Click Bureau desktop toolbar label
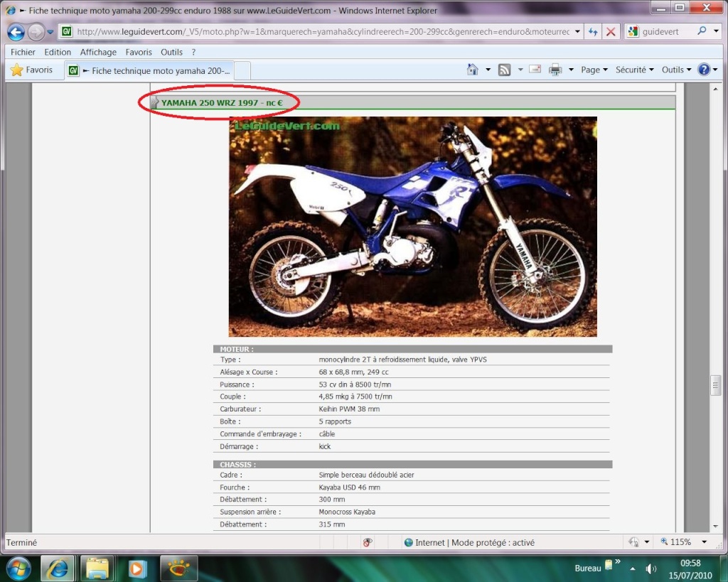 [587, 568]
